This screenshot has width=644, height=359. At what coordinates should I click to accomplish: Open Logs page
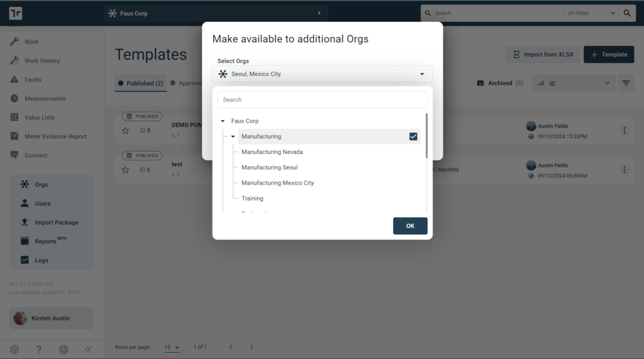42,260
